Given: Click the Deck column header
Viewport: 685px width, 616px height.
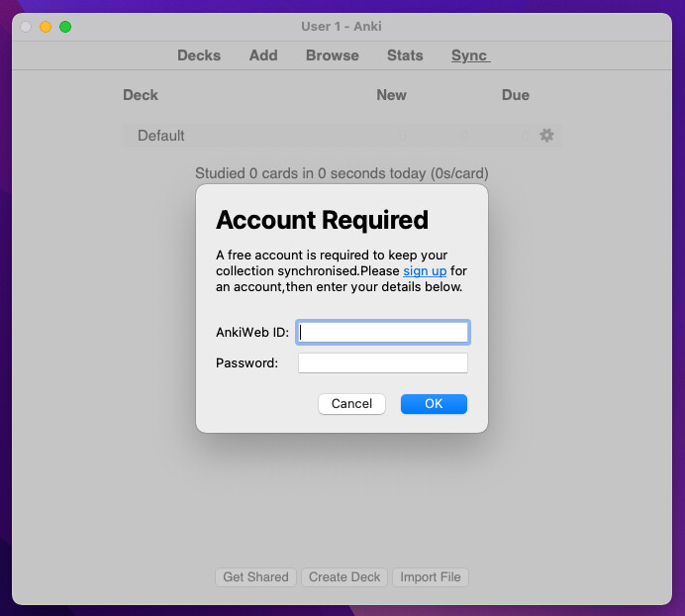Looking at the screenshot, I should pyautogui.click(x=141, y=95).
